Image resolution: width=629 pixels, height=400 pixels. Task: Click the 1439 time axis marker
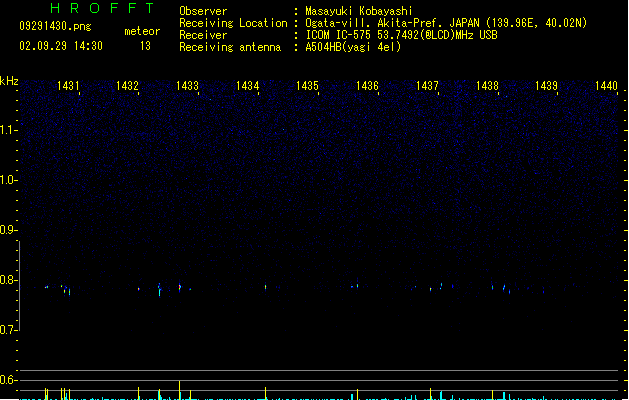(546, 86)
